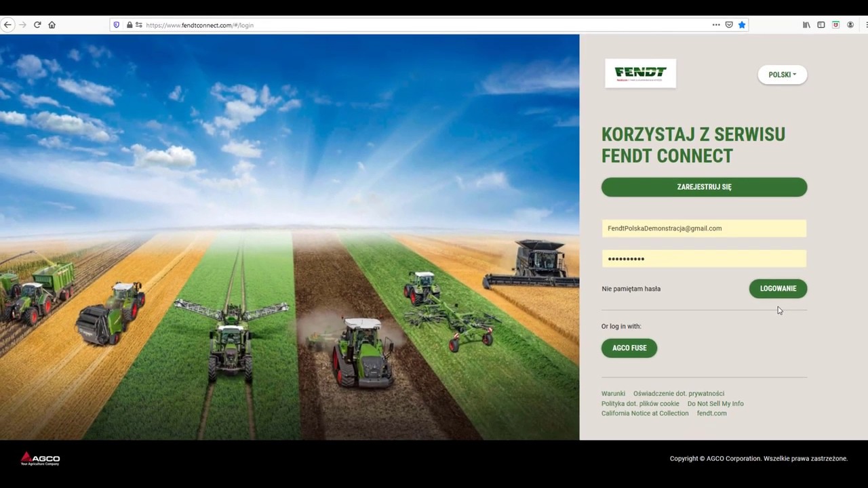Screen dimensions: 868x488
Task: Open the Firefox account avatar icon
Action: click(850, 25)
